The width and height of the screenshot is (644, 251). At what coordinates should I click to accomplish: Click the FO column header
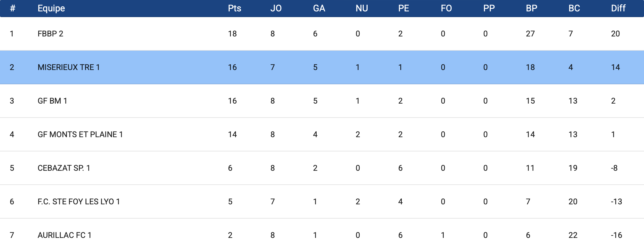click(446, 8)
